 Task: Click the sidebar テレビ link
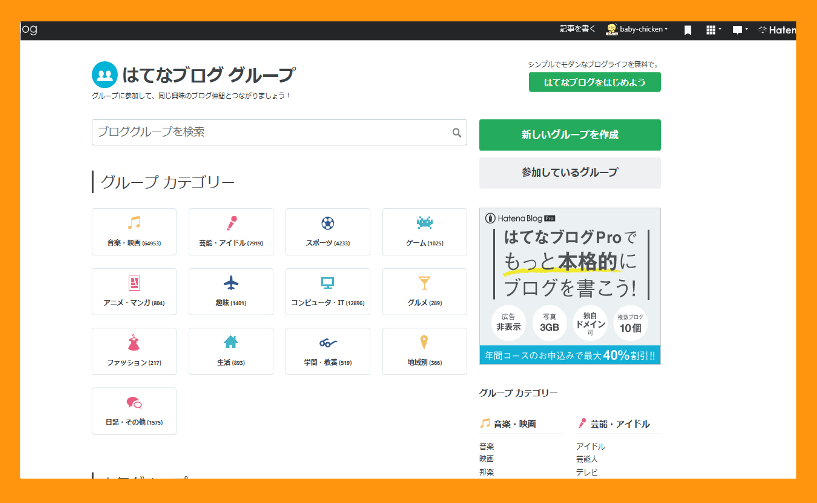tap(587, 472)
